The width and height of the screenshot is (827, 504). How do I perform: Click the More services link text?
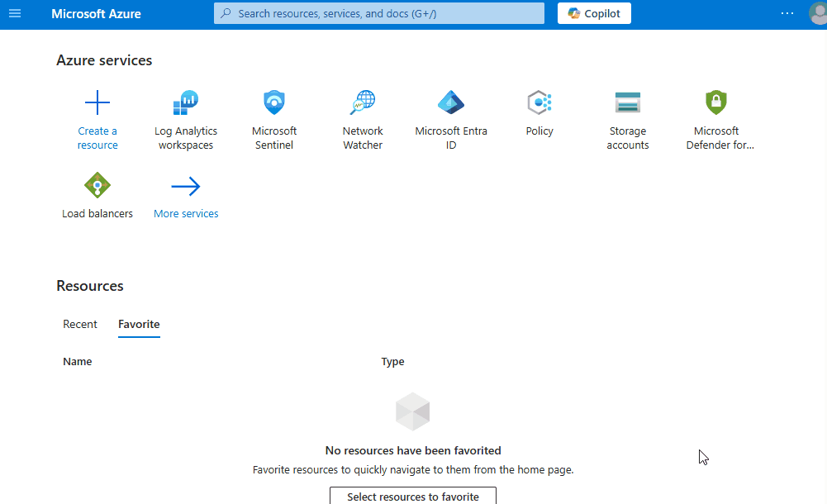tap(186, 213)
